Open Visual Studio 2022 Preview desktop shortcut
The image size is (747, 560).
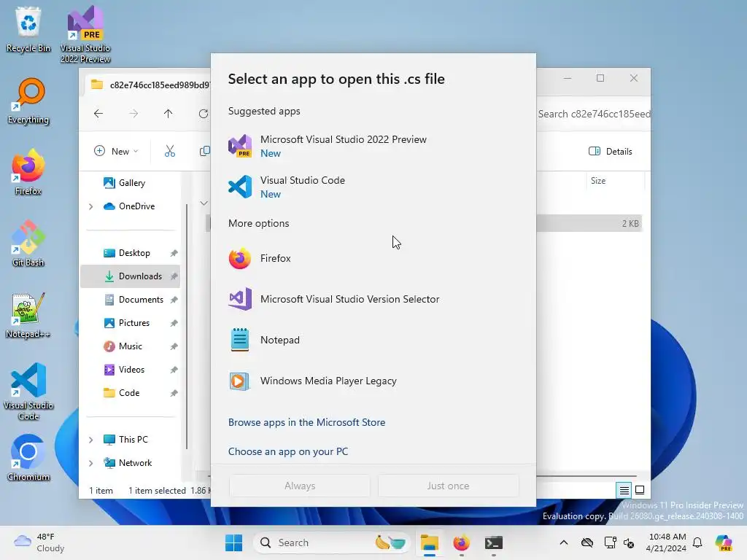85,34
